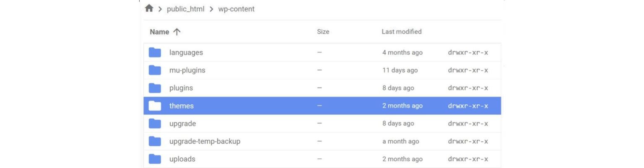The image size is (644, 168).
Task: Go to public_html in breadcrumb
Action: (185, 9)
